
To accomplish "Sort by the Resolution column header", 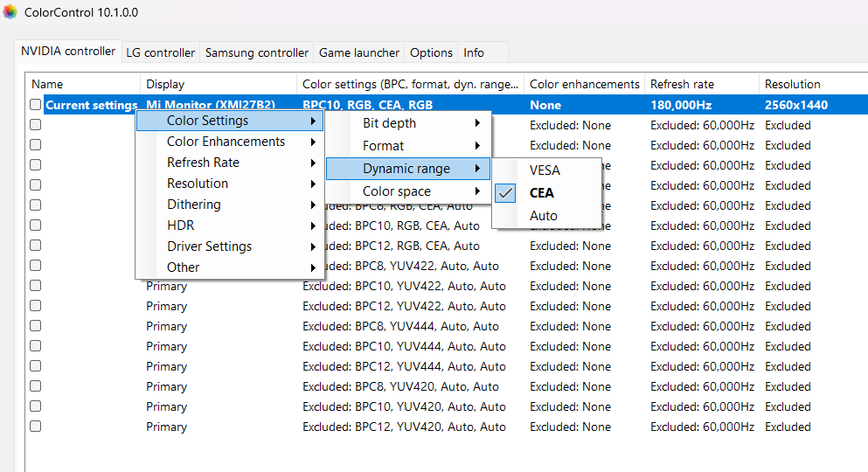I will click(x=813, y=84).
